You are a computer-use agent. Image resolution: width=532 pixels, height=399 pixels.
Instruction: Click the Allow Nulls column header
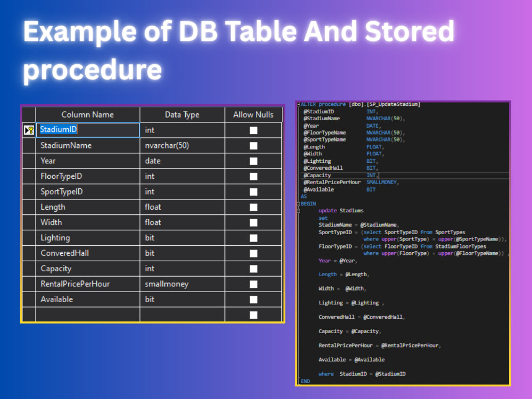(x=253, y=115)
